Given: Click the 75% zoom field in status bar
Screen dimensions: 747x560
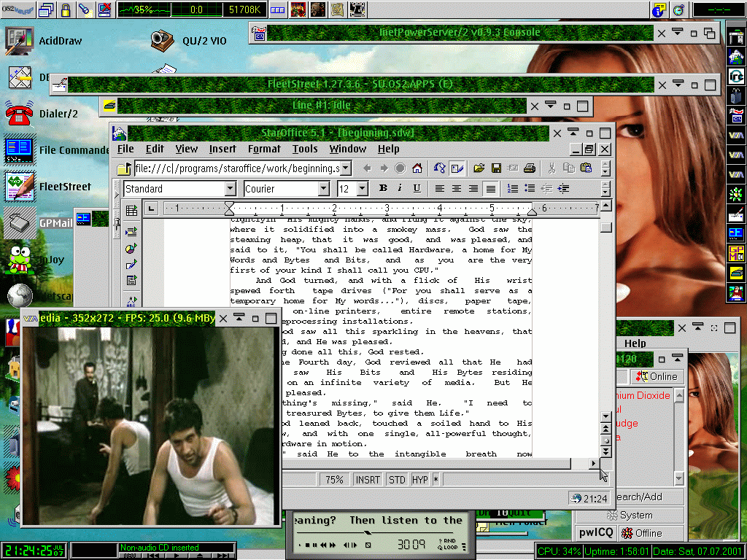Looking at the screenshot, I should tap(334, 480).
